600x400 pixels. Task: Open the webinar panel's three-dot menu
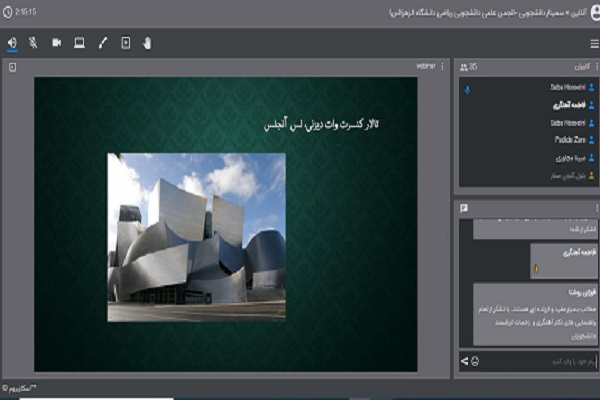pos(442,67)
